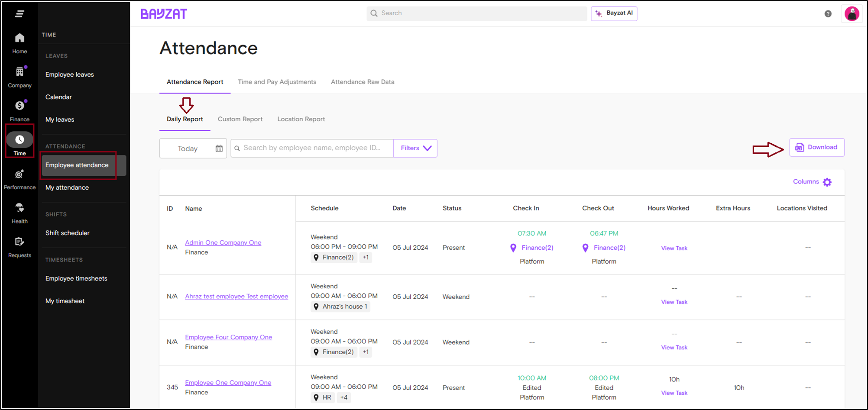Image resolution: width=868 pixels, height=410 pixels.
Task: Switch to Time and Pay Adjustments tab
Action: tap(277, 82)
